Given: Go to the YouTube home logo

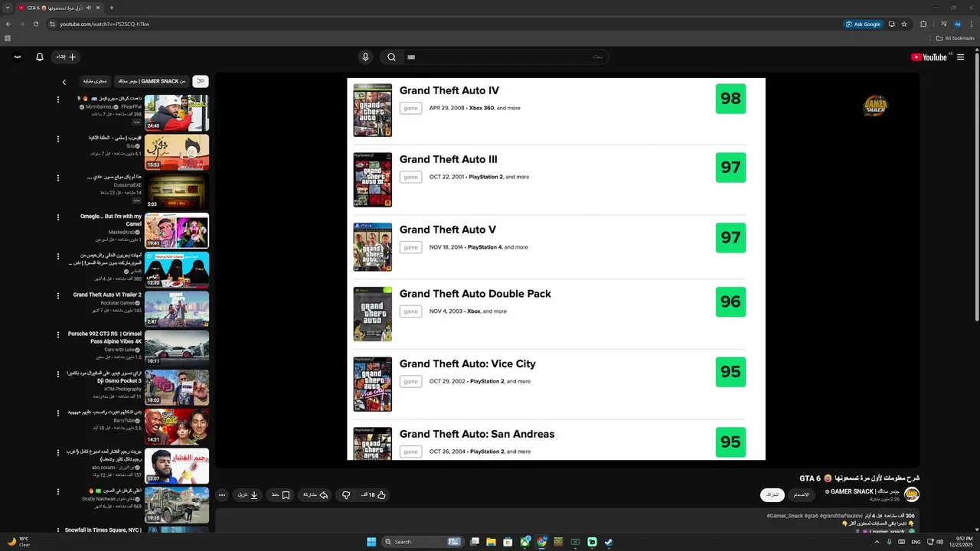Looking at the screenshot, I should [929, 57].
